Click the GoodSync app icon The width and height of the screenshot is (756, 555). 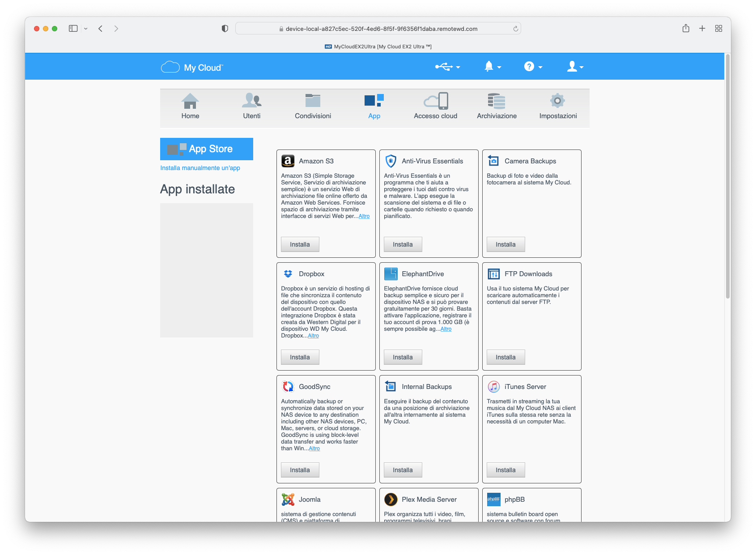288,386
